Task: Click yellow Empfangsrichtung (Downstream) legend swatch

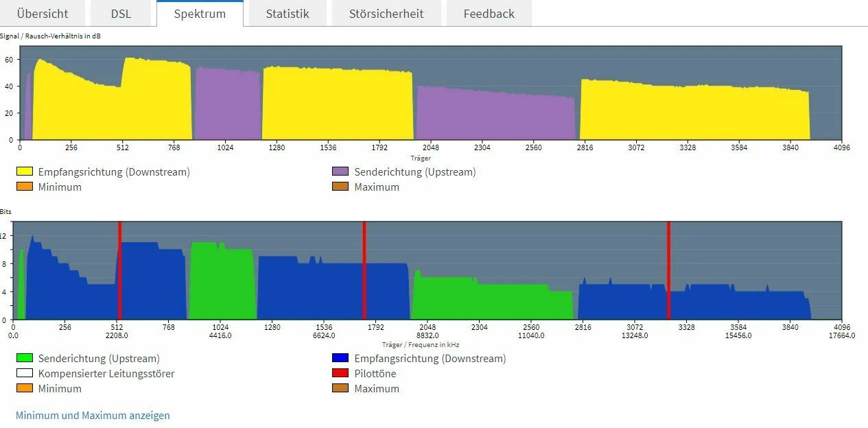Action: coord(24,171)
